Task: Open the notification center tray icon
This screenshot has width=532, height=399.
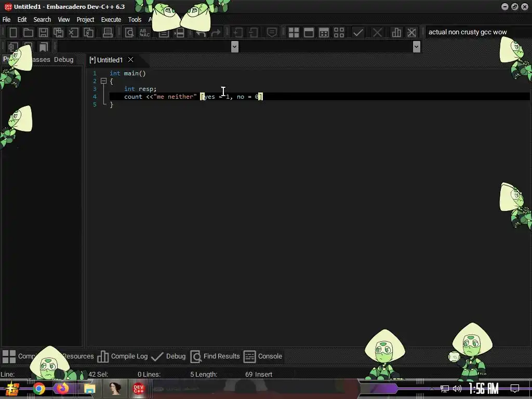Action: pyautogui.click(x=515, y=389)
